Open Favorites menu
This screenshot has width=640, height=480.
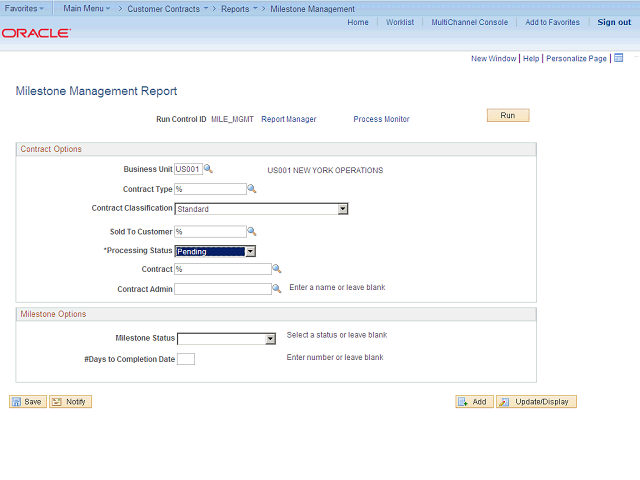tap(24, 8)
